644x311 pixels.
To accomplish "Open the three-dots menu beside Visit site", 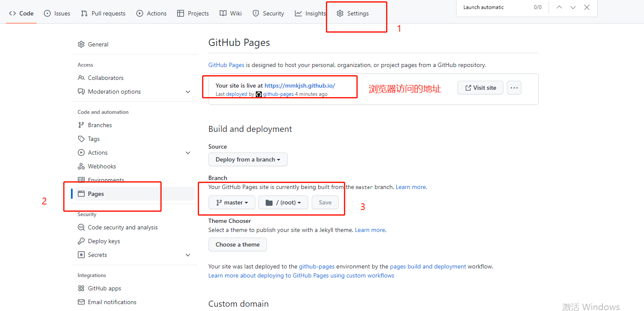I will [514, 88].
